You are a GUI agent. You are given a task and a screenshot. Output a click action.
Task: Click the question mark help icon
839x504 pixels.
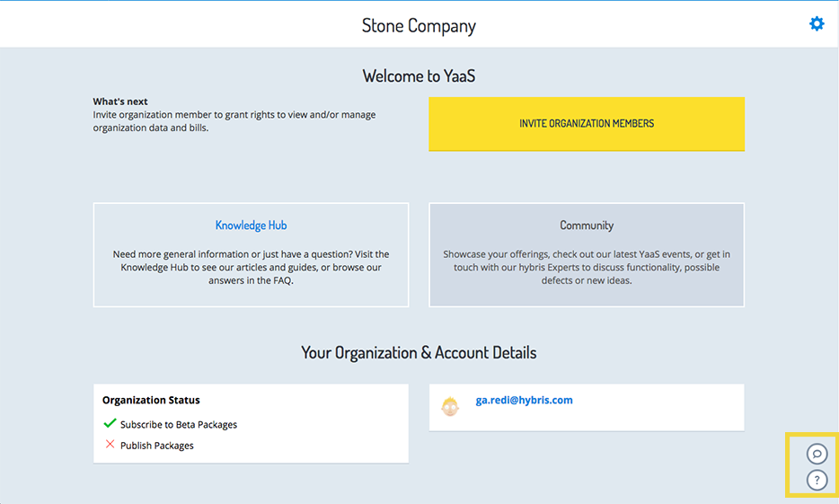tap(817, 480)
